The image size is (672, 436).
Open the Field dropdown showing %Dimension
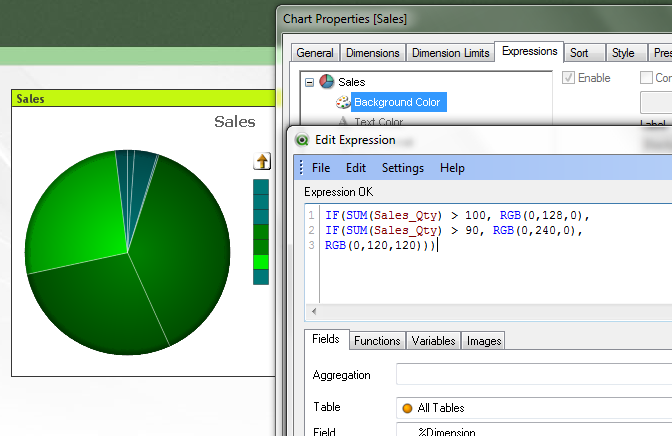pyautogui.click(x=534, y=430)
